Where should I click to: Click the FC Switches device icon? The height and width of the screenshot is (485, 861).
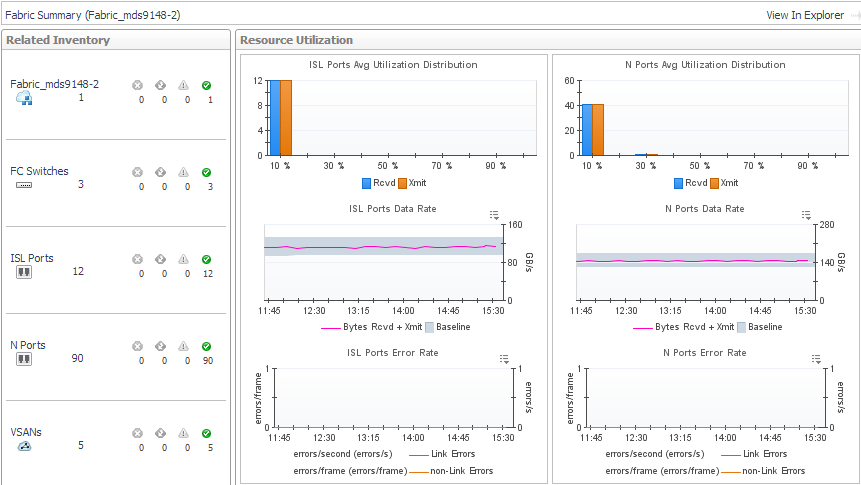(24, 185)
